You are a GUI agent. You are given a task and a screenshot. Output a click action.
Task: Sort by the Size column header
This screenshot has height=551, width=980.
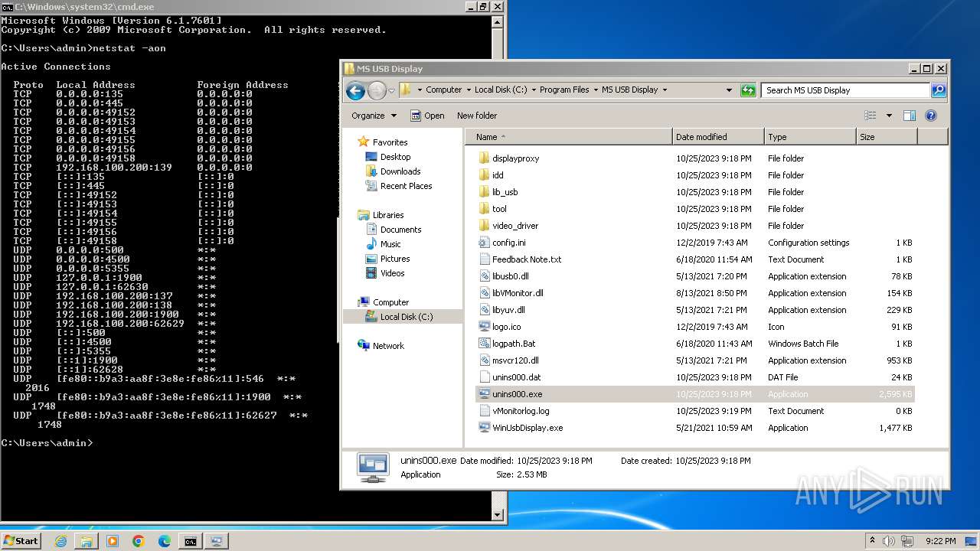click(887, 137)
